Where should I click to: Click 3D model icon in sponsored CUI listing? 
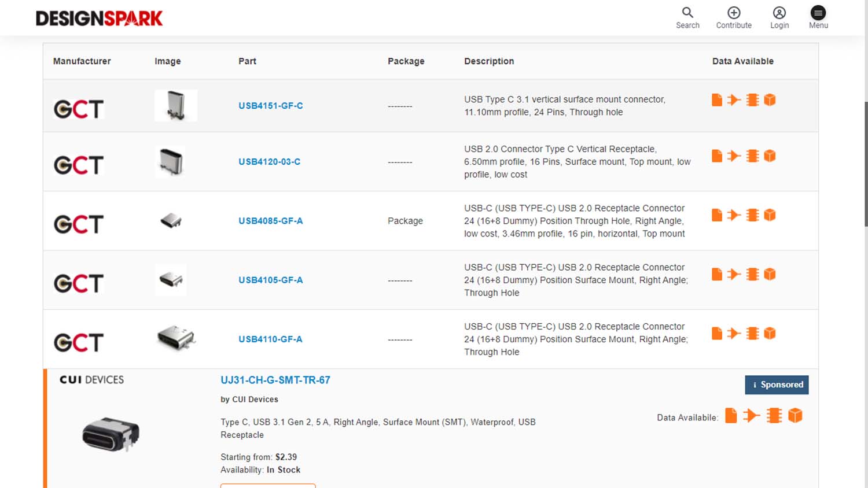point(795,416)
